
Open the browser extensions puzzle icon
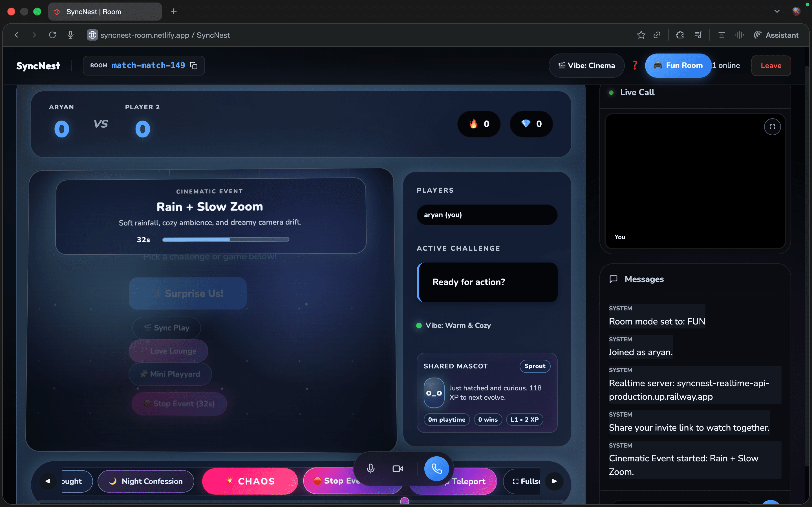tap(679, 35)
